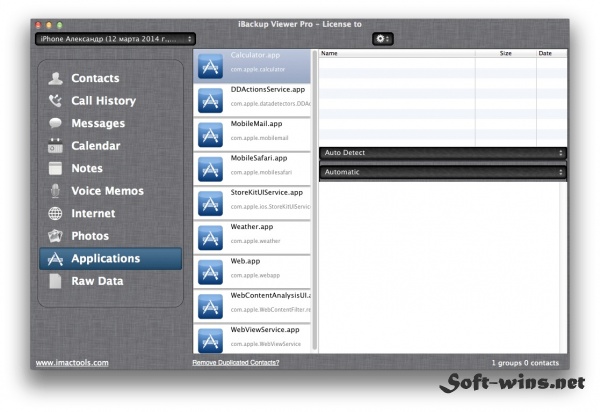Select the WebViewService.app name text
The height and width of the screenshot is (412, 600).
(x=265, y=330)
